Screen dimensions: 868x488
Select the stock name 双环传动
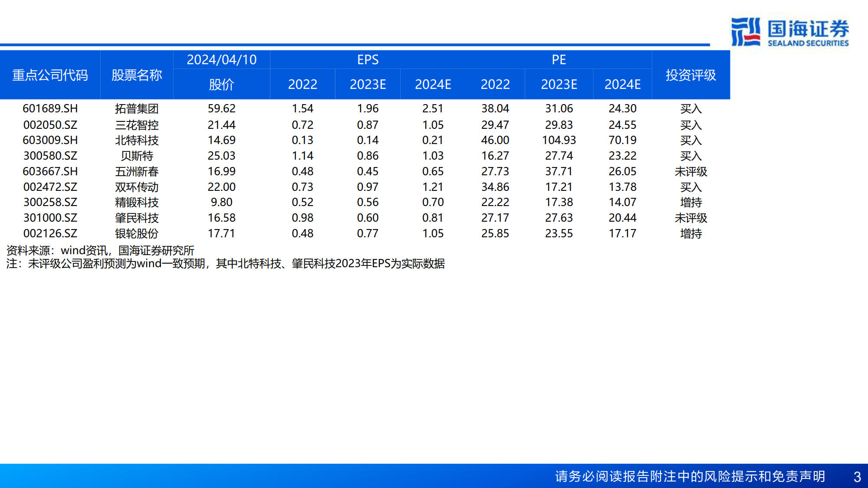click(x=137, y=187)
